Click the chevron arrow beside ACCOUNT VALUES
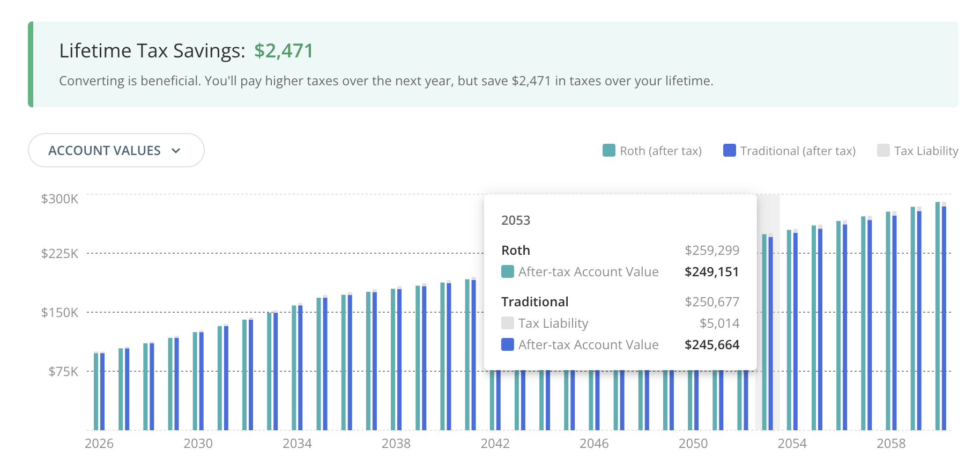The image size is (980, 471). [176, 151]
